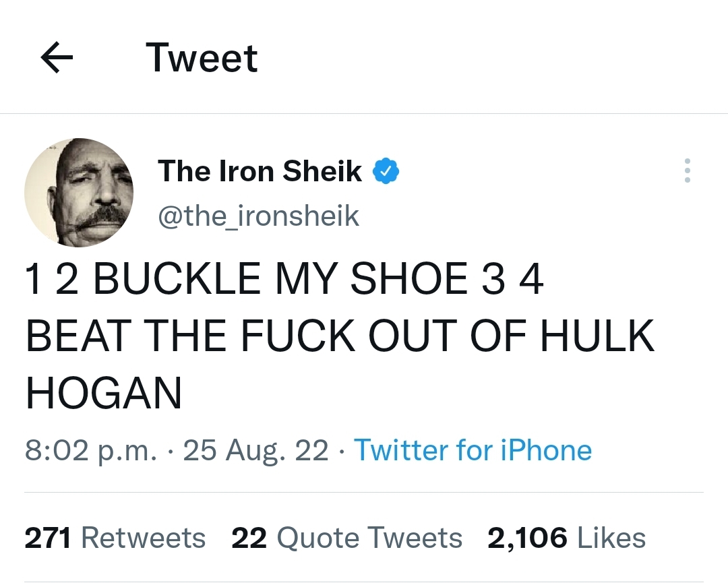Click the number 2,106 beside Likes

(526, 538)
